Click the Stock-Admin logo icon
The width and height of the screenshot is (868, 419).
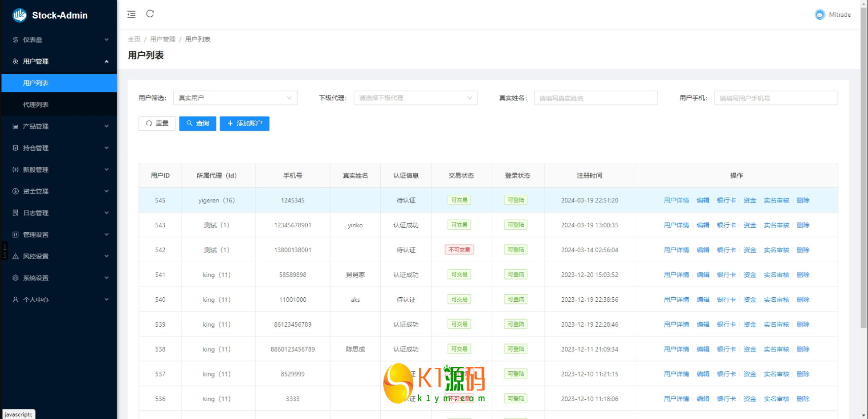click(x=20, y=15)
